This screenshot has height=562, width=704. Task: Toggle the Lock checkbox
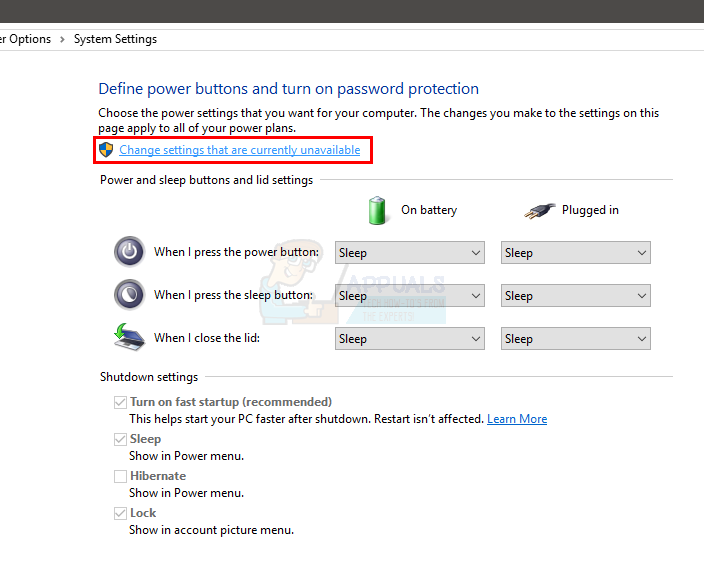point(120,513)
